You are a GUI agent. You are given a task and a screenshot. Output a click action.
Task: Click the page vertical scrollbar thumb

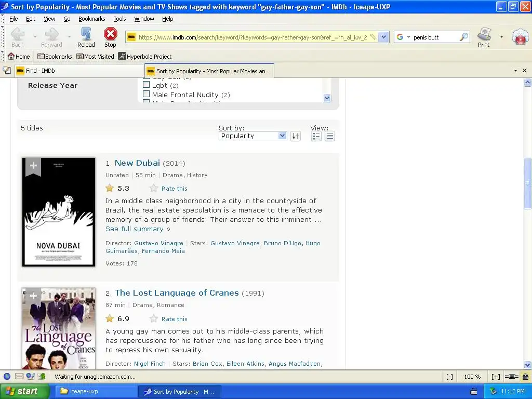coord(527,183)
